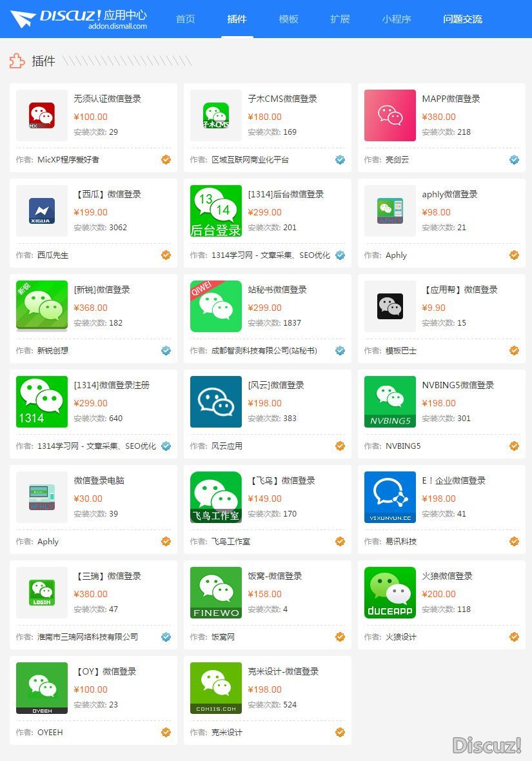The width and height of the screenshot is (532, 761).
Task: Open the 【西瓜】微信登录 title link
Action: pos(107,195)
